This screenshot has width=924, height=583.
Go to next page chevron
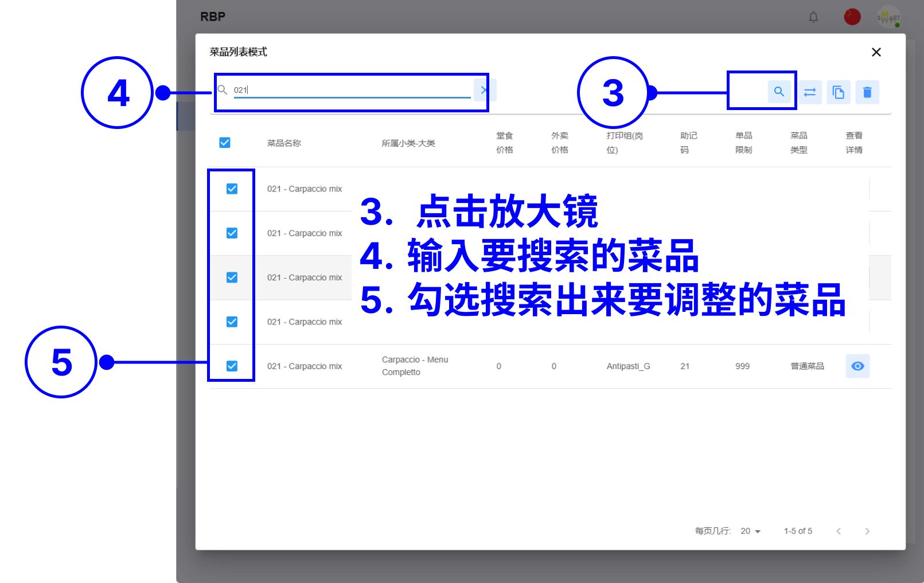pyautogui.click(x=867, y=531)
